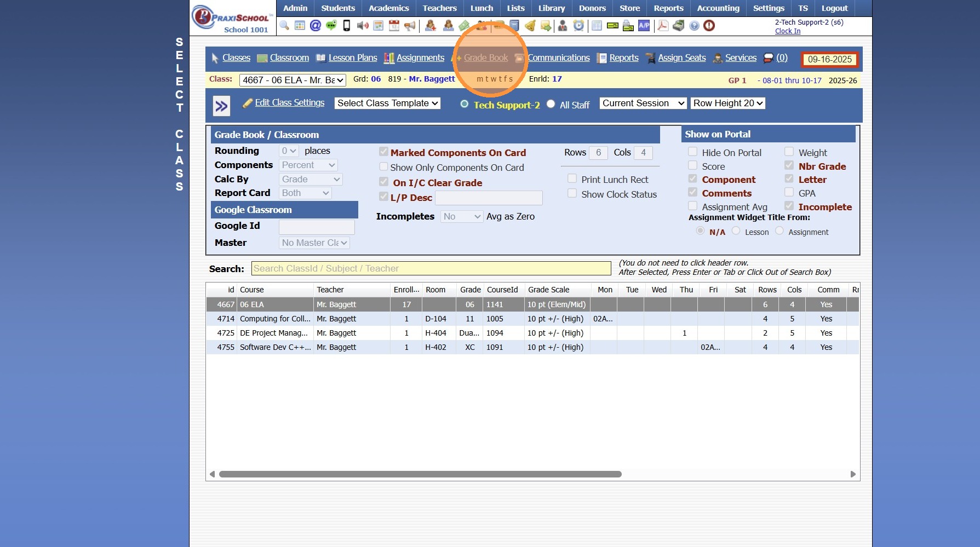Click the add-person icon with red plus
980x547 pixels.
pyautogui.click(x=431, y=26)
